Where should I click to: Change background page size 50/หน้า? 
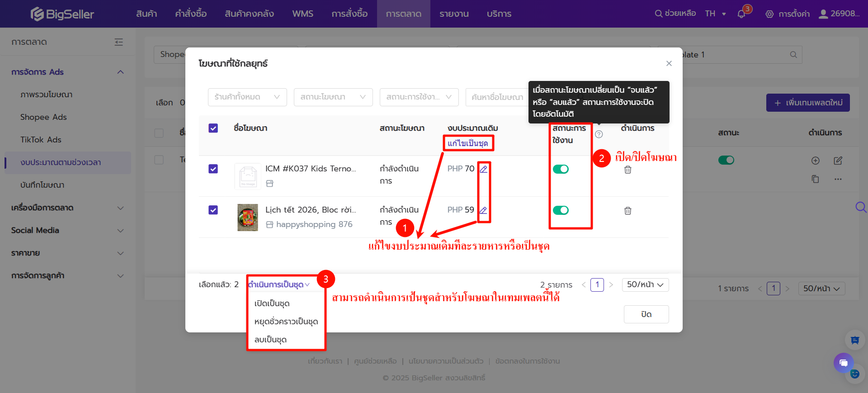point(821,289)
